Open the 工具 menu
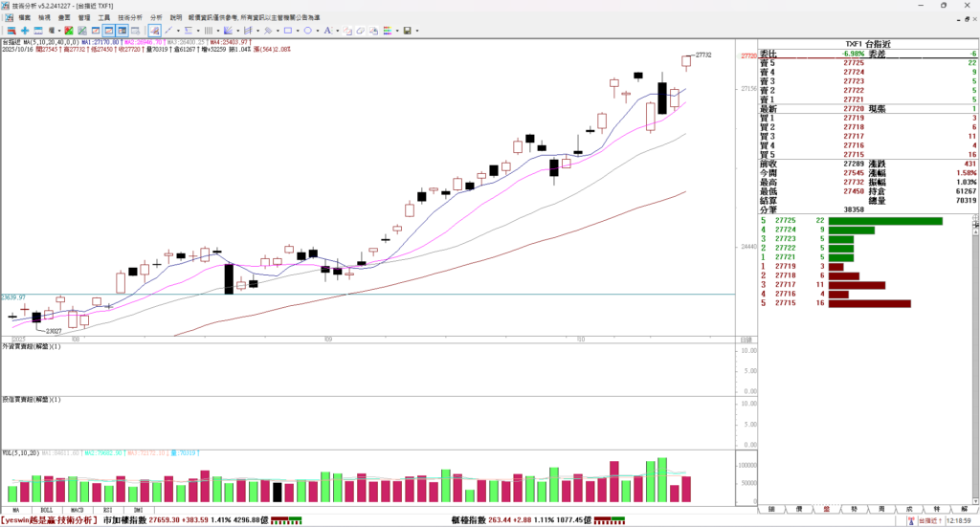The image size is (980, 527). 104,18
